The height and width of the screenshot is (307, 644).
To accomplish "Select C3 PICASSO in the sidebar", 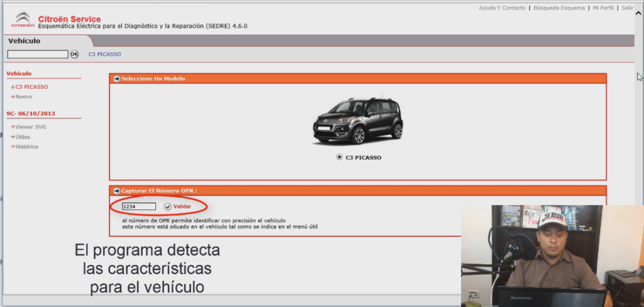I will point(31,87).
